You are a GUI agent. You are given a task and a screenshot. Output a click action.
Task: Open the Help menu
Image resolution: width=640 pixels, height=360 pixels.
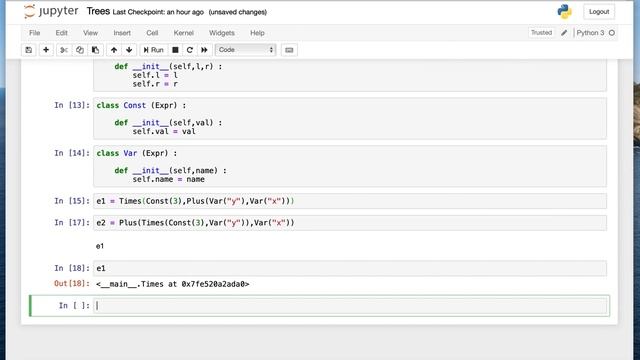257,33
